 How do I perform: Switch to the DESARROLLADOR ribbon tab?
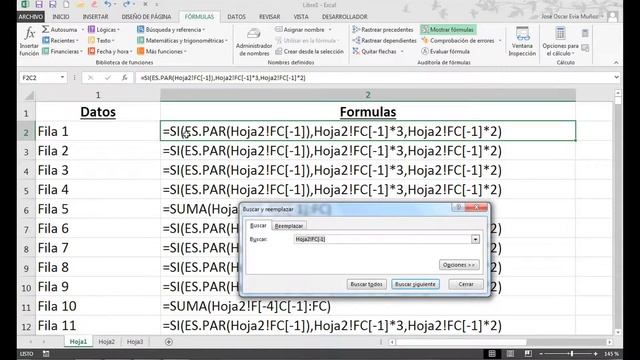pos(344,17)
